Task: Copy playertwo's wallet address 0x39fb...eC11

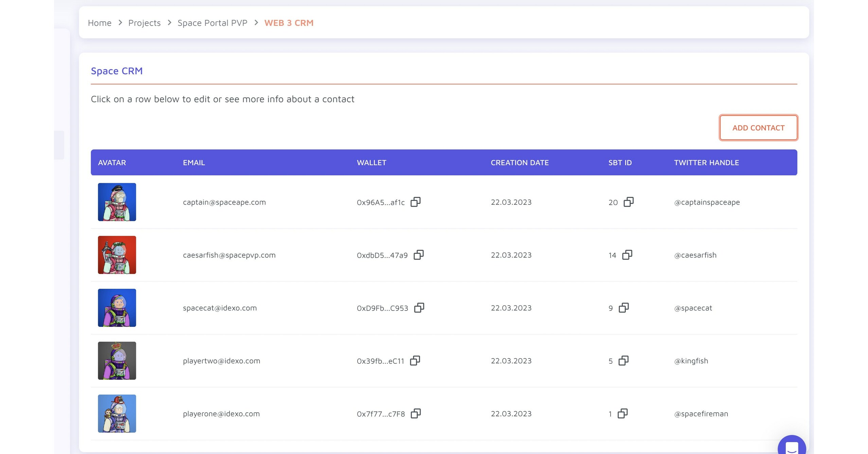Action: tap(416, 361)
